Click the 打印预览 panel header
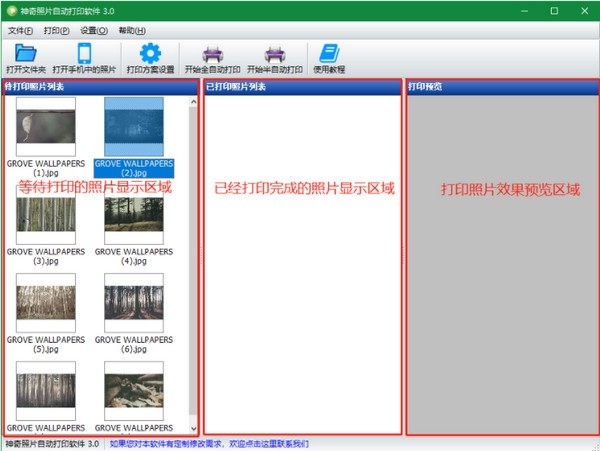 click(x=502, y=87)
